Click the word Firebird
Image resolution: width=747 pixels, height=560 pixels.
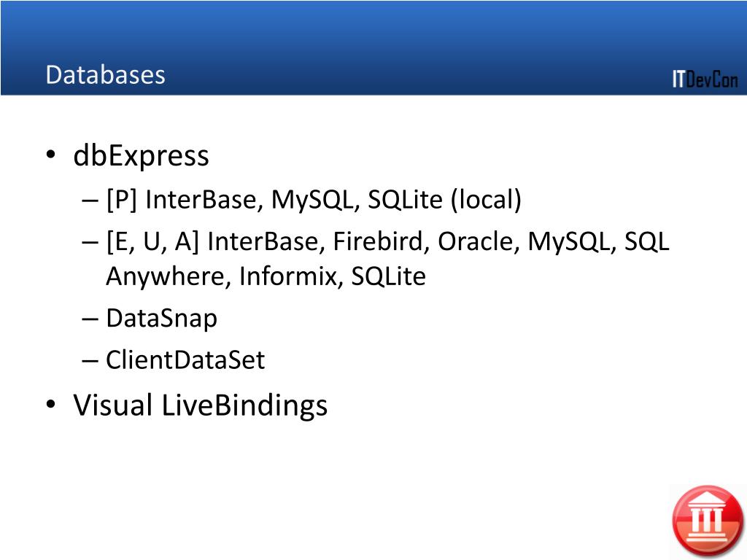tap(378, 241)
